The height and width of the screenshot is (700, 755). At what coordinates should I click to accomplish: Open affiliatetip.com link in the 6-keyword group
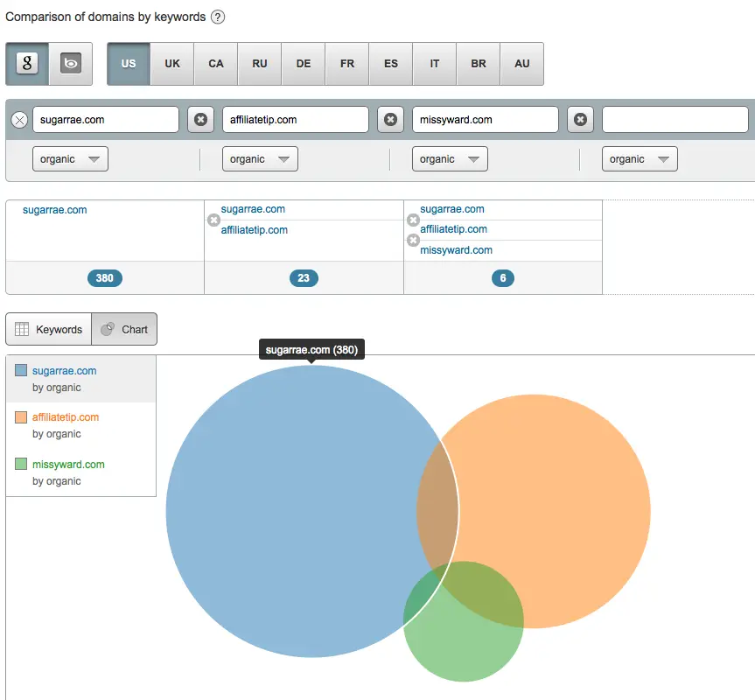(453, 229)
